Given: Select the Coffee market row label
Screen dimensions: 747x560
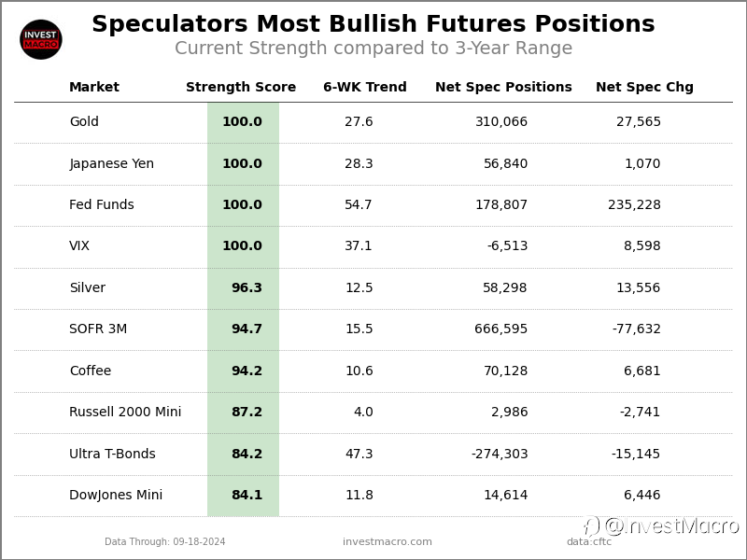Looking at the screenshot, I should (91, 371).
